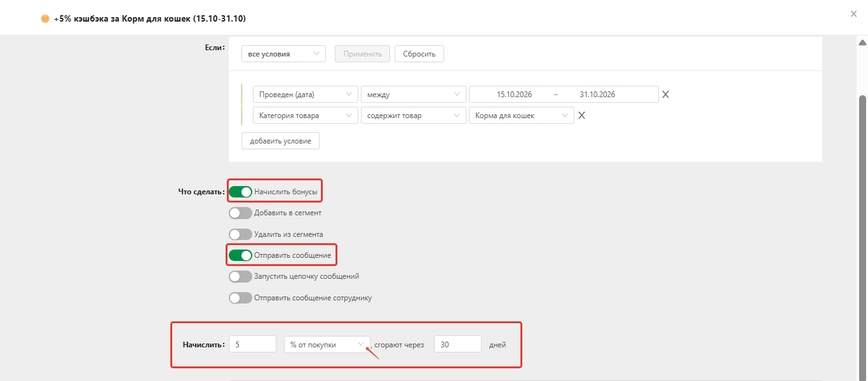Click the start date 15.10.2026 field
This screenshot has height=381, width=868.
click(514, 95)
